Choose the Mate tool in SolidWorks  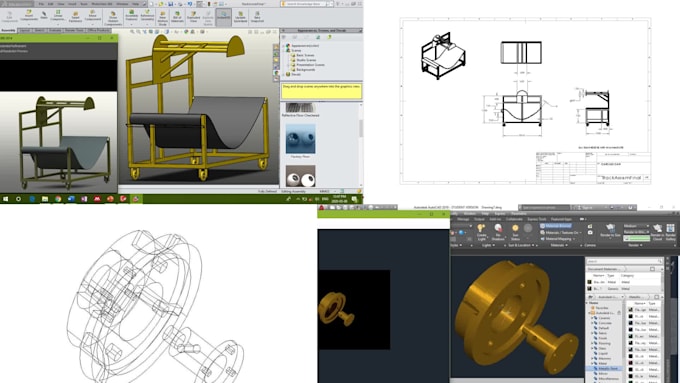[x=44, y=15]
